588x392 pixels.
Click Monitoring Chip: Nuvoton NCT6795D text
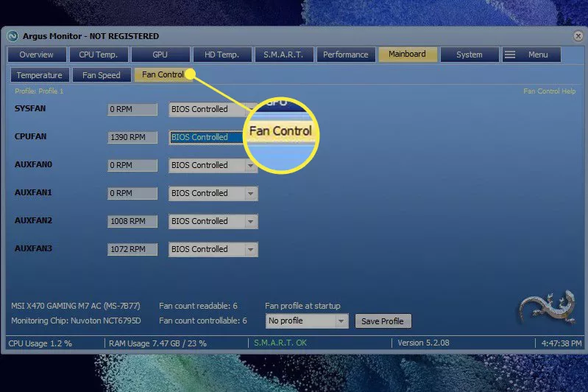coord(76,321)
